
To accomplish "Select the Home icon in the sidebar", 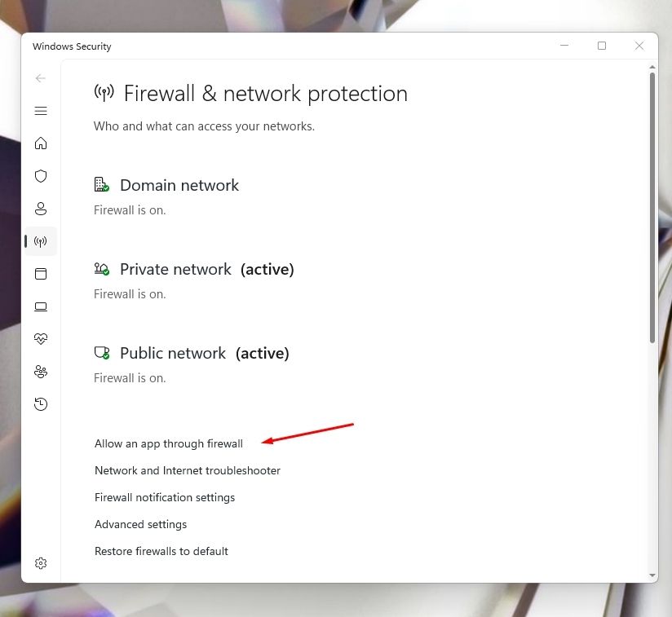I will 41,143.
